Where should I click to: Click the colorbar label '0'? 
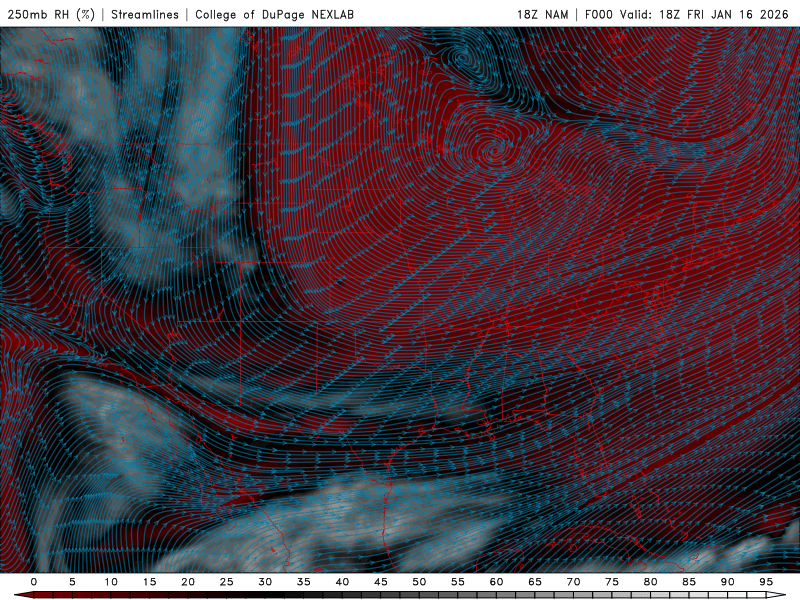(x=34, y=582)
